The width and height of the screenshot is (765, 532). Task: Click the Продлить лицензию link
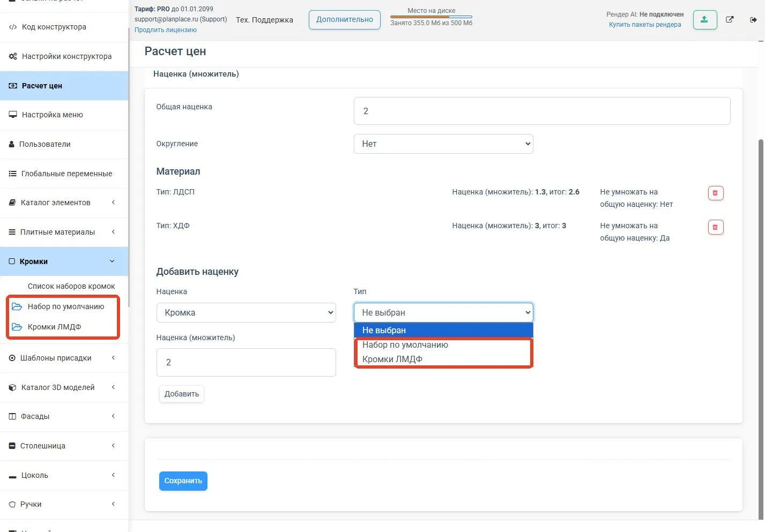166,30
